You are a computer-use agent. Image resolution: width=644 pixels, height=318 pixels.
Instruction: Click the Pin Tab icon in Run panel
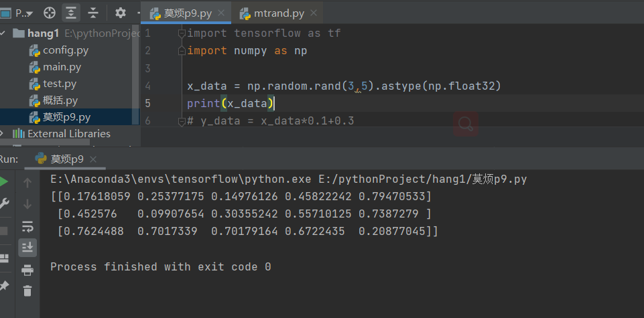click(4, 286)
